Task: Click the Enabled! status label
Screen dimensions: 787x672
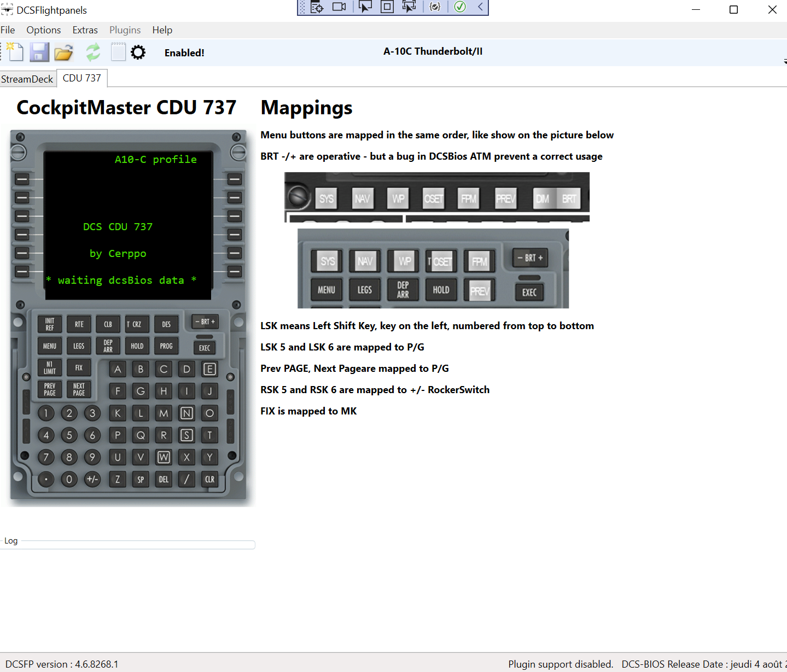Action: (184, 53)
